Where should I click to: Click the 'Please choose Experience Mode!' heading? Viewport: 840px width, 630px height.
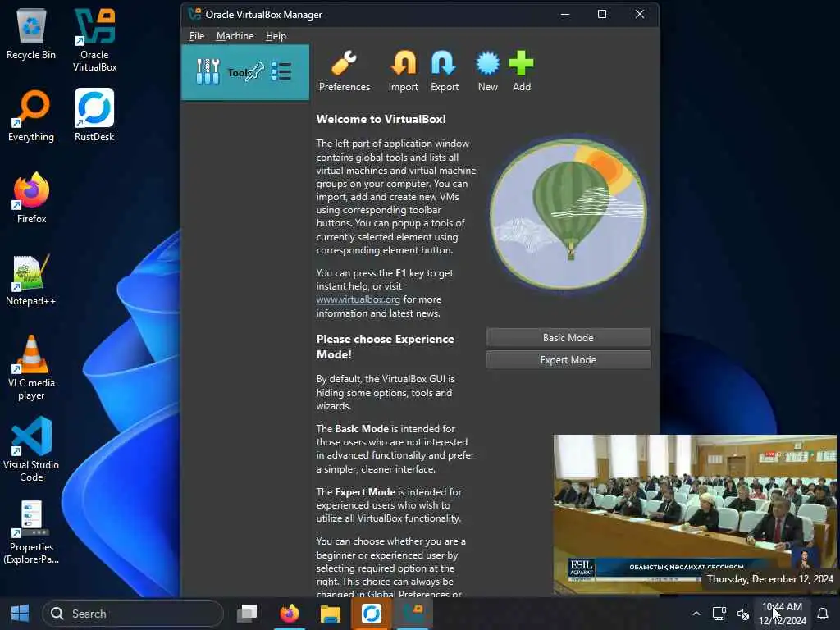coord(385,347)
